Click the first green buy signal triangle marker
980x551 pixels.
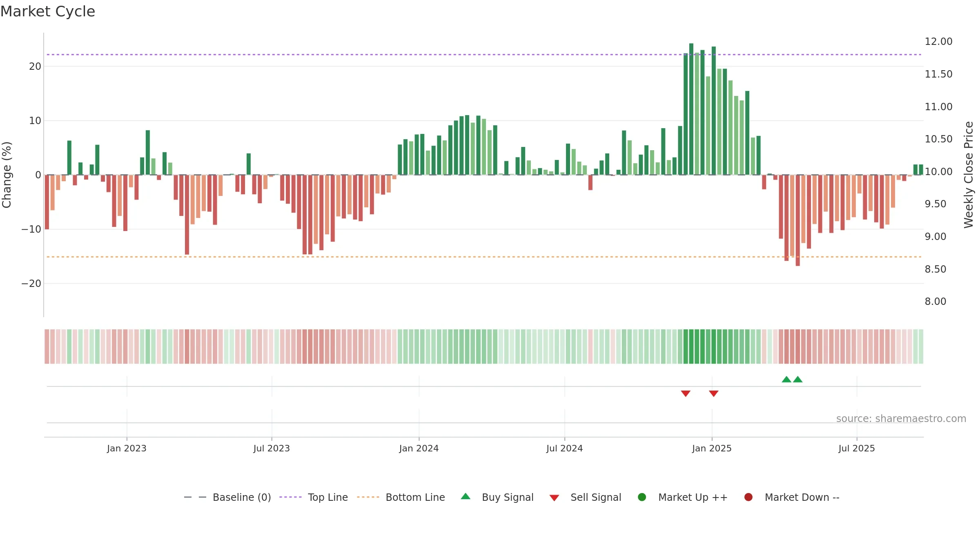786,379
